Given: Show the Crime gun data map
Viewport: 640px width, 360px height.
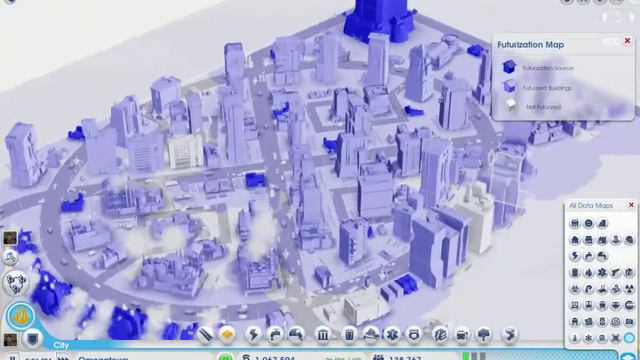Looking at the screenshot, I should click(616, 272).
